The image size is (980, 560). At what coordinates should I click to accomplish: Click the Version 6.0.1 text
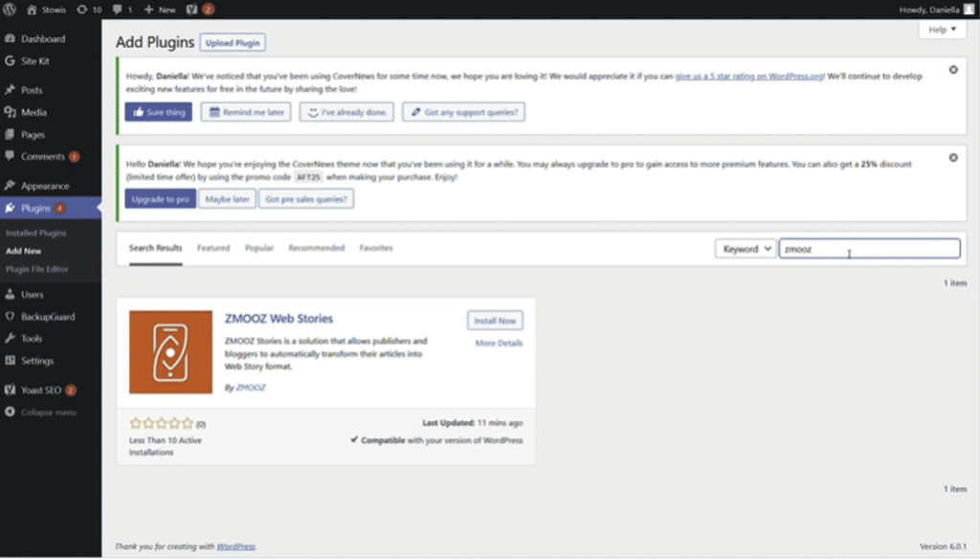(x=944, y=547)
